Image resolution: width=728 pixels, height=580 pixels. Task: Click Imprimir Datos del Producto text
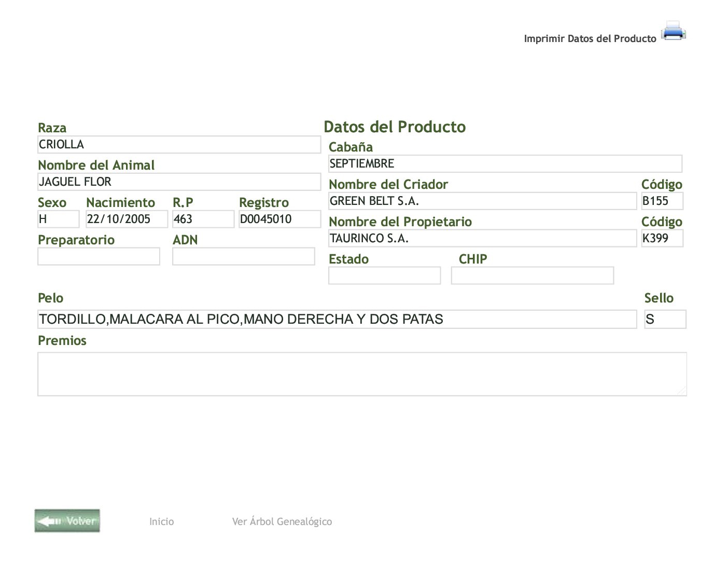point(590,38)
